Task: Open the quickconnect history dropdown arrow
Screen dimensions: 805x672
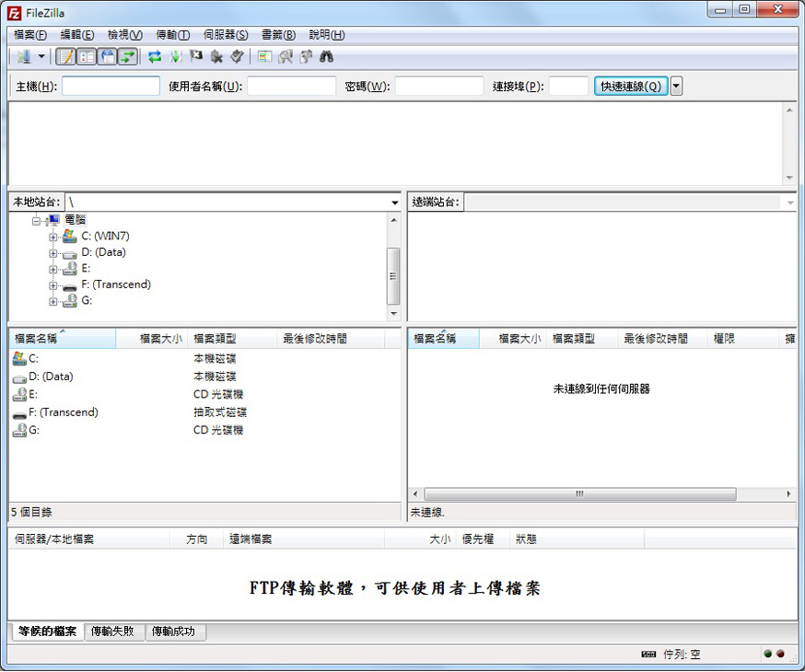Action: coord(677,87)
